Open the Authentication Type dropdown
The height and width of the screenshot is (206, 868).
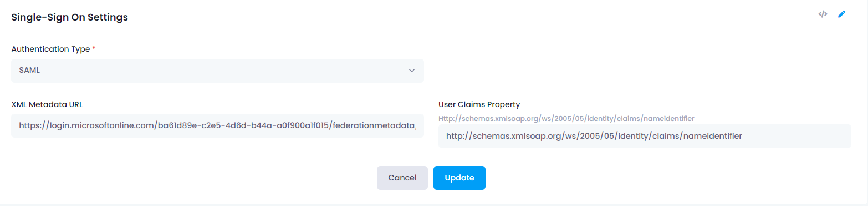click(217, 71)
